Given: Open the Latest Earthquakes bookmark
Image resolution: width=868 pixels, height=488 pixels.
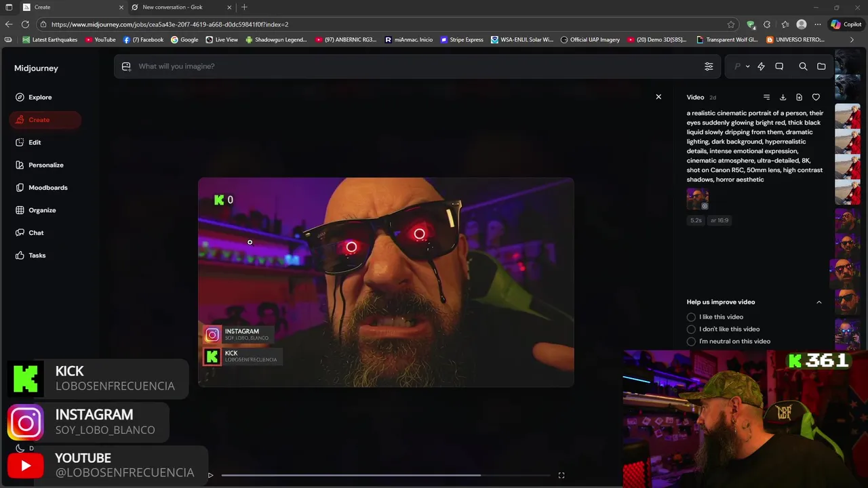Looking at the screenshot, I should point(50,40).
